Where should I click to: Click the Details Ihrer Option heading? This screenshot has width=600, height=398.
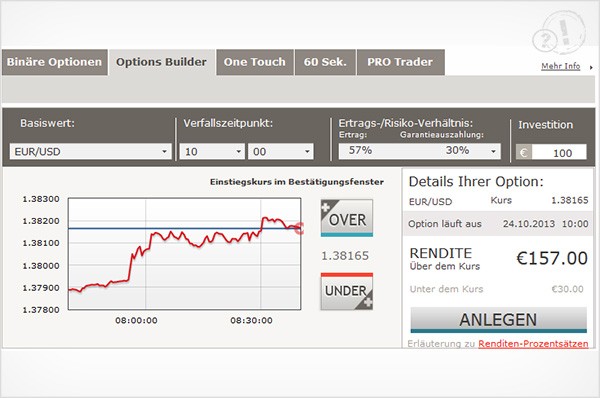point(476,181)
